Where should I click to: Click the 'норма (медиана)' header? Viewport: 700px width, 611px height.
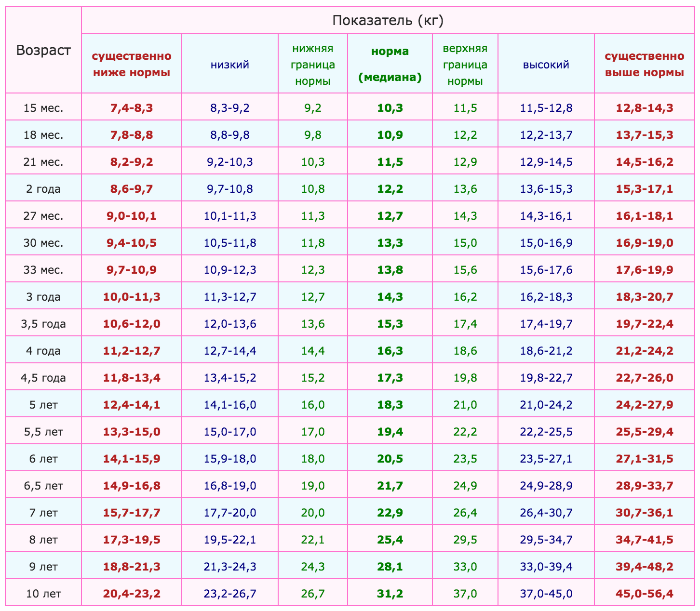[390, 64]
